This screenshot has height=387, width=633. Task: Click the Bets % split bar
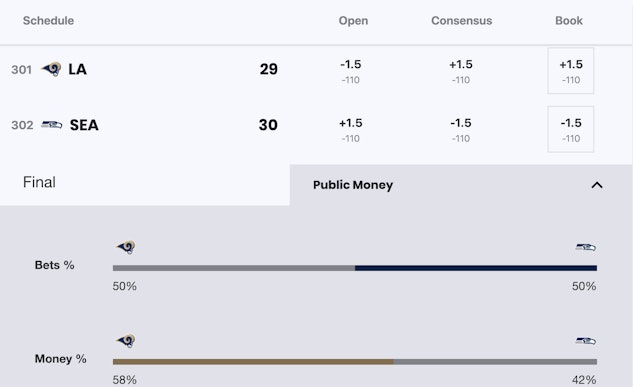[x=355, y=268]
